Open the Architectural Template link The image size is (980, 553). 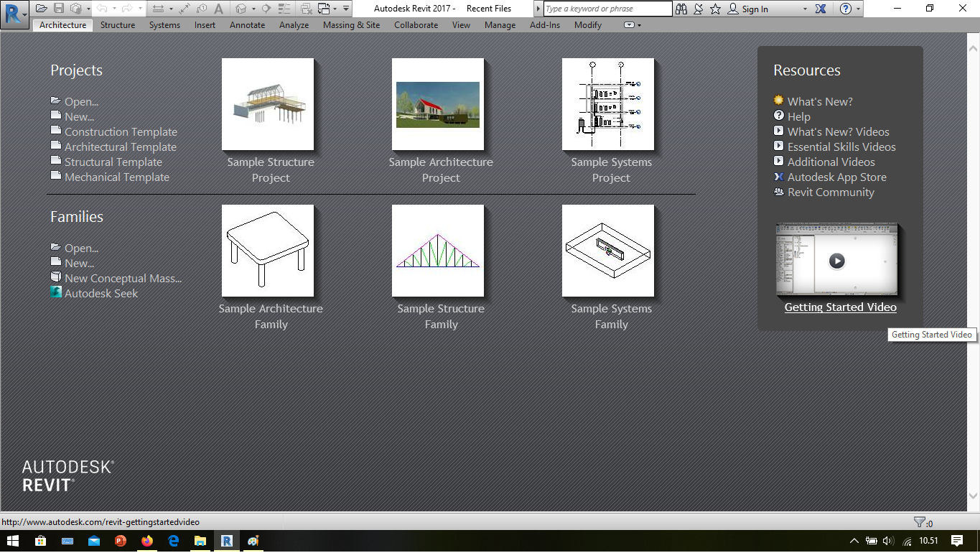coord(120,147)
